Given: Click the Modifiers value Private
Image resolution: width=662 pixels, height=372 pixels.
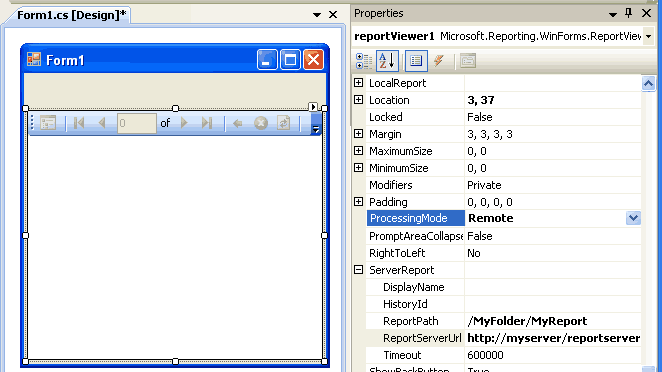Looking at the screenshot, I should tap(484, 185).
